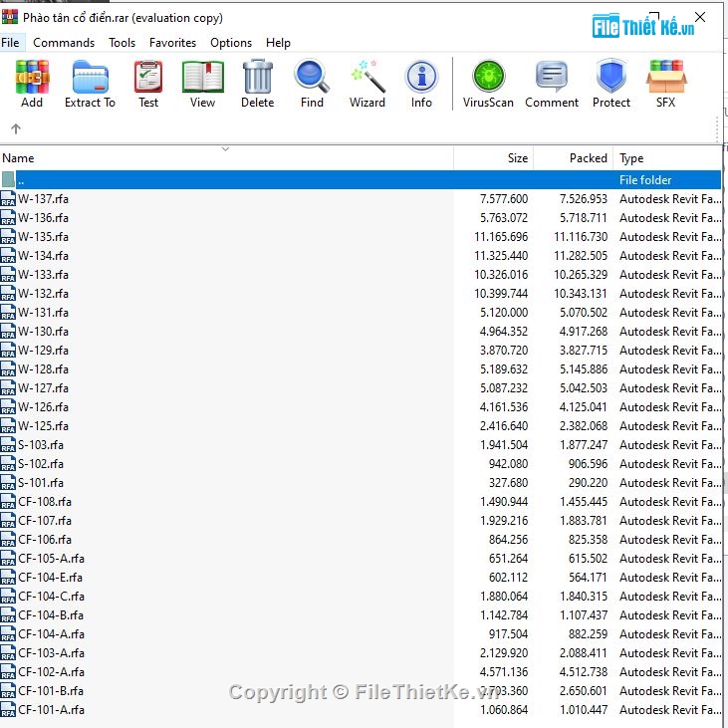Open the Help menu

click(x=278, y=43)
